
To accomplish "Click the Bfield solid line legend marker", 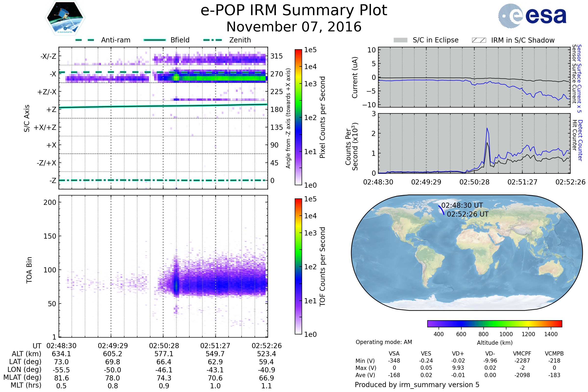I will pos(155,40).
